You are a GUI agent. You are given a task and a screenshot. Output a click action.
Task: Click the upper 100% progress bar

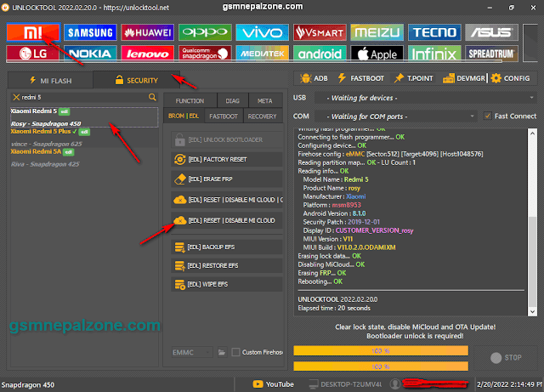pos(381,350)
